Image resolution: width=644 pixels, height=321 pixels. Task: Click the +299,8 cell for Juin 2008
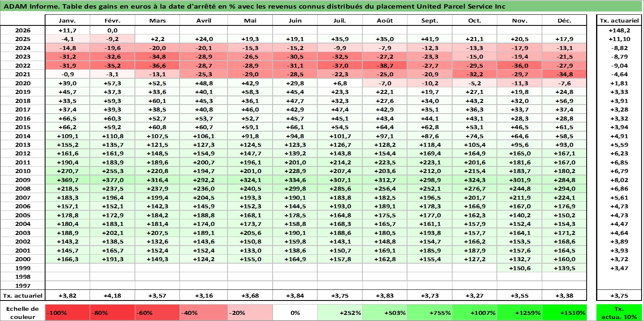pyautogui.click(x=295, y=189)
